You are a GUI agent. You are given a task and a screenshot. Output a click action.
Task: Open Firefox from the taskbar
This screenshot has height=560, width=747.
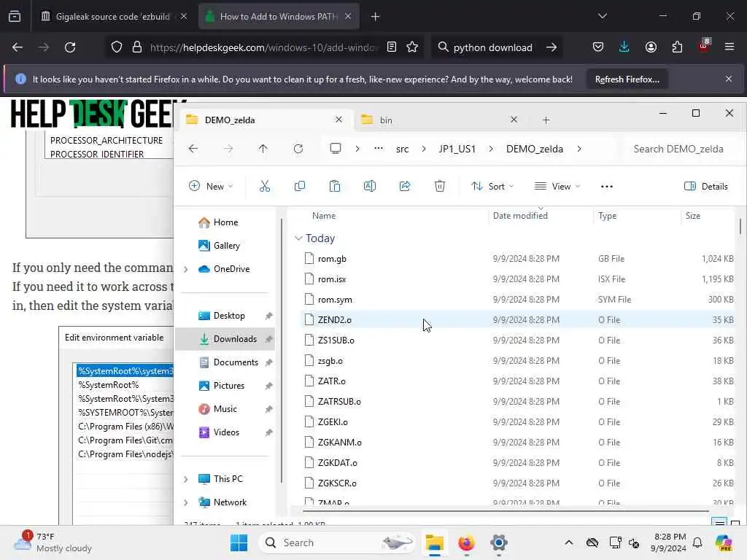pyautogui.click(x=466, y=542)
